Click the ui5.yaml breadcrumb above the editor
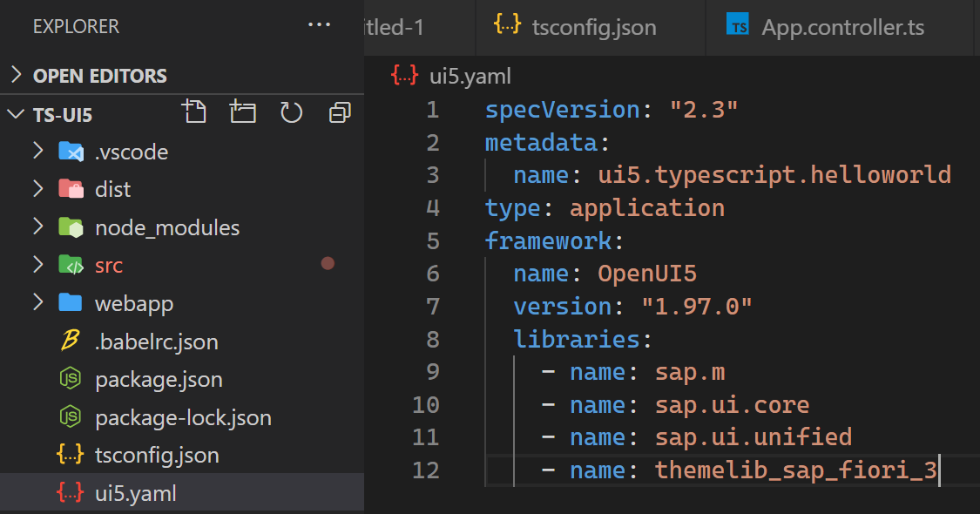The width and height of the screenshot is (980, 514). (x=470, y=75)
